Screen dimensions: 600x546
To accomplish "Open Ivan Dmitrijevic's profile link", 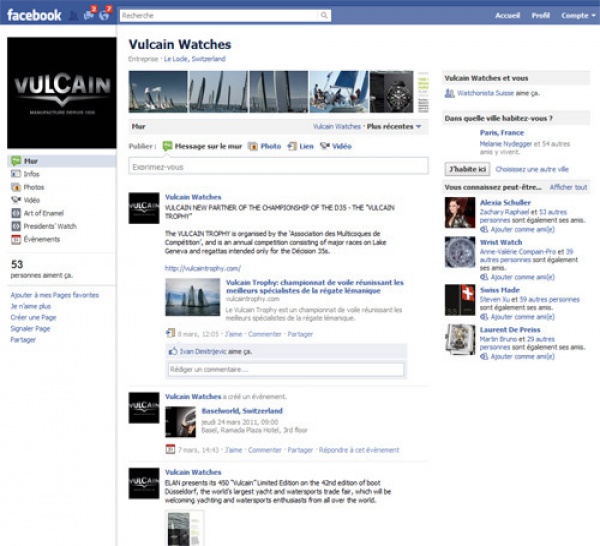I will pyautogui.click(x=203, y=351).
